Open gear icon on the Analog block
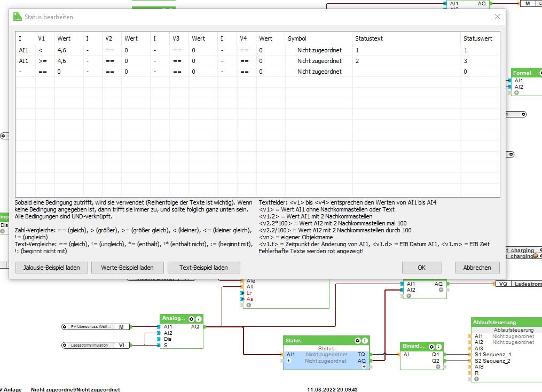This screenshot has width=542, height=392. point(192,319)
